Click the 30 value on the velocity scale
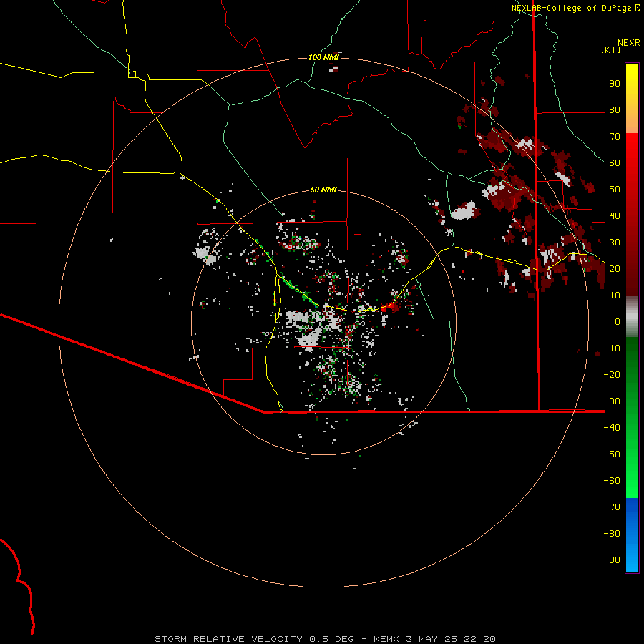 pyautogui.click(x=615, y=243)
